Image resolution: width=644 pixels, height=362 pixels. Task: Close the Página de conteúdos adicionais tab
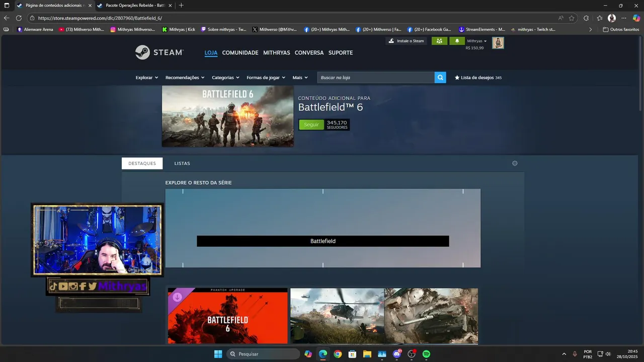(90, 6)
